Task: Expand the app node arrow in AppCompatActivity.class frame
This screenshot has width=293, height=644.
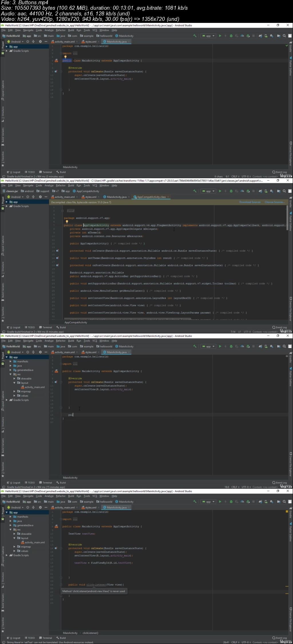Action: coord(7,202)
